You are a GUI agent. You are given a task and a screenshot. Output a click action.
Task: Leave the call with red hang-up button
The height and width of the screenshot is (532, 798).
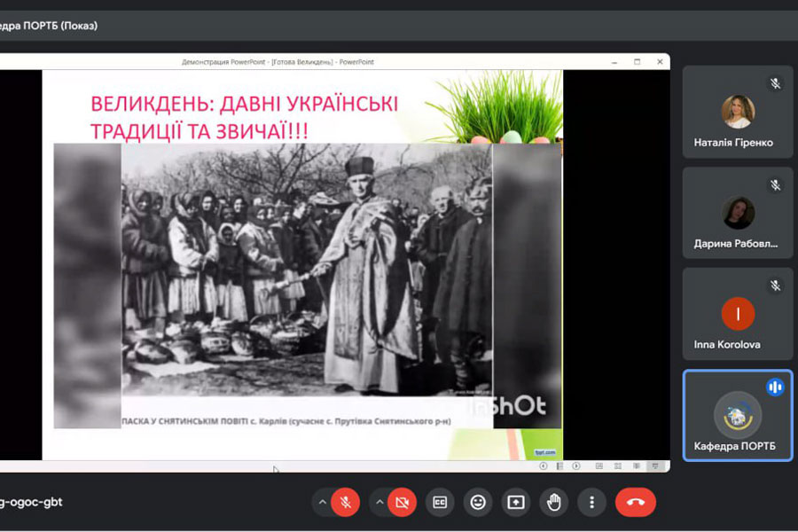point(636,503)
